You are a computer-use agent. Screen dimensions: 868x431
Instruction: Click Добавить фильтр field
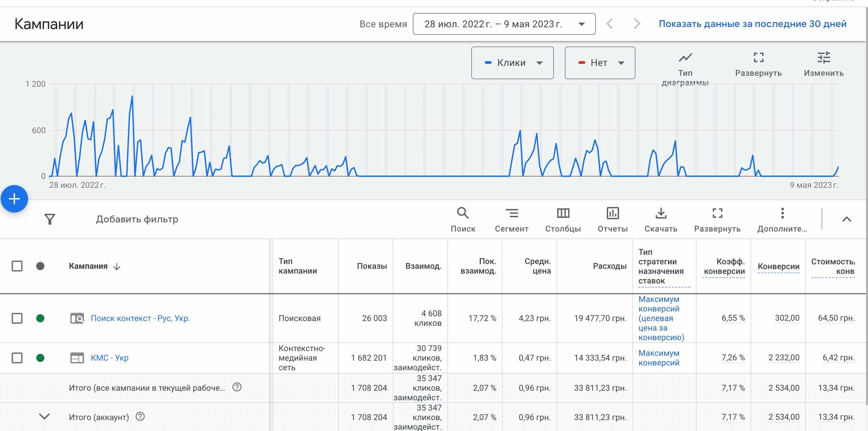click(x=137, y=219)
